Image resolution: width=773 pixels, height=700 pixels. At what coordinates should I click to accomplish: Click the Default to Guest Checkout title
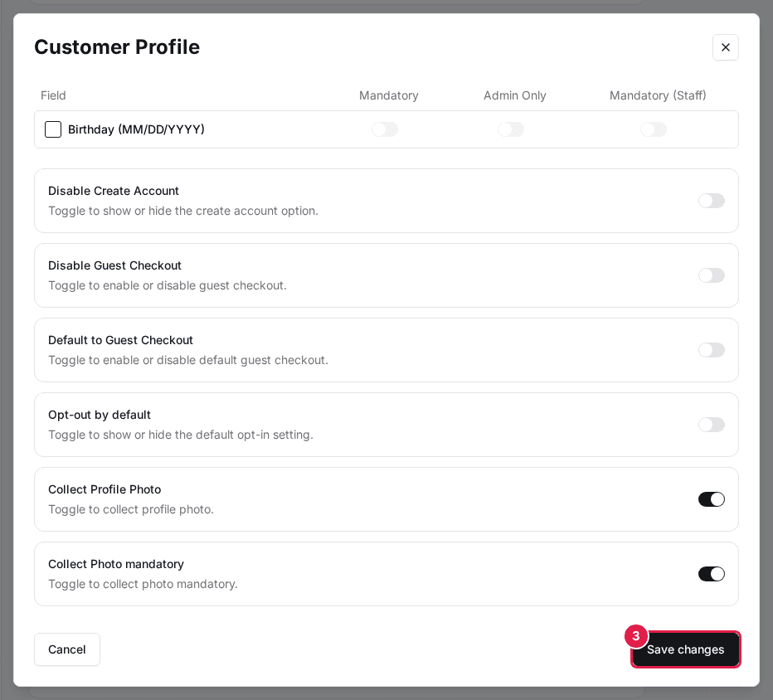[120, 340]
